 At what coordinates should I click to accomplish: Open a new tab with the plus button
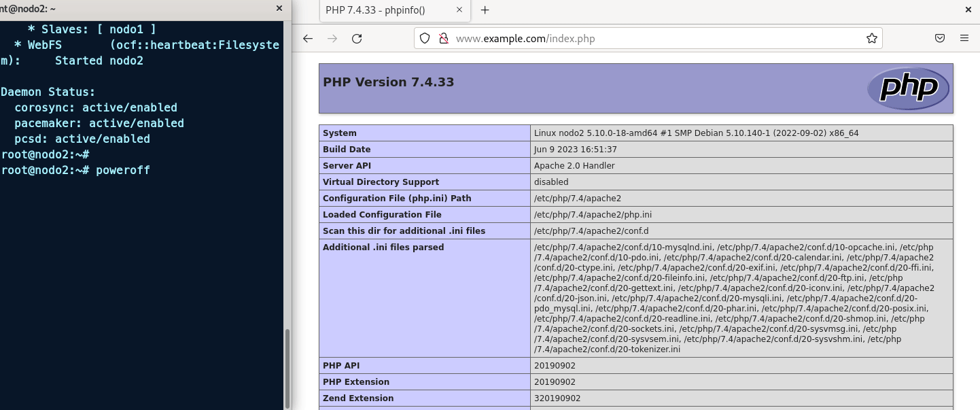(x=485, y=10)
